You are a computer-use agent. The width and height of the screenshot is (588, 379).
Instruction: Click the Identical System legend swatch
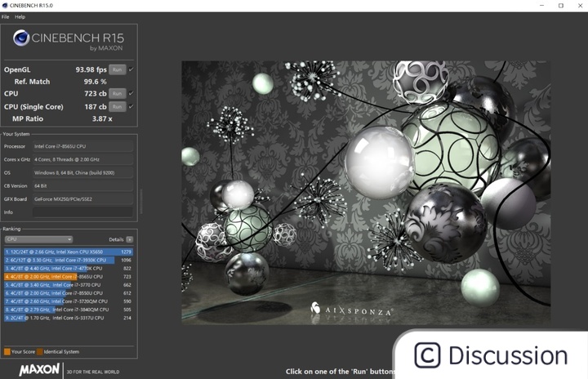tap(40, 351)
